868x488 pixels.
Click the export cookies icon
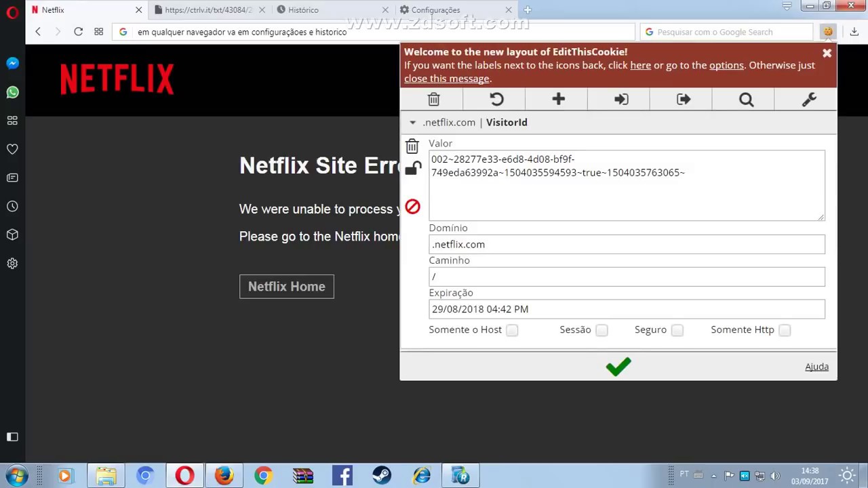[x=684, y=100]
